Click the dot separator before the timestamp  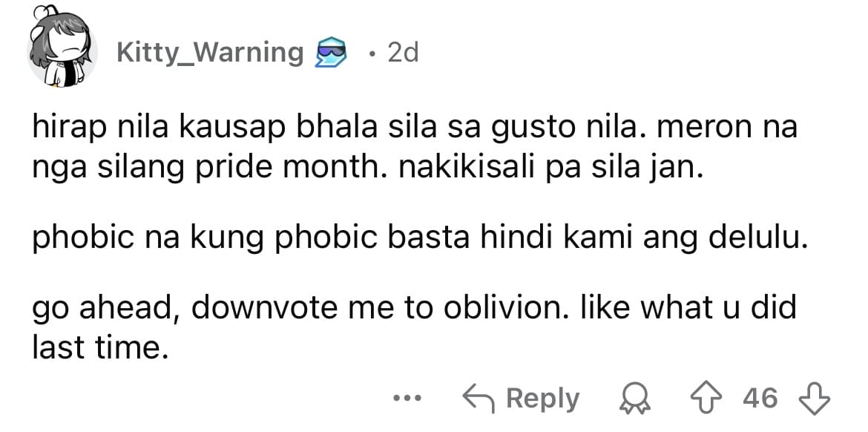click(373, 54)
